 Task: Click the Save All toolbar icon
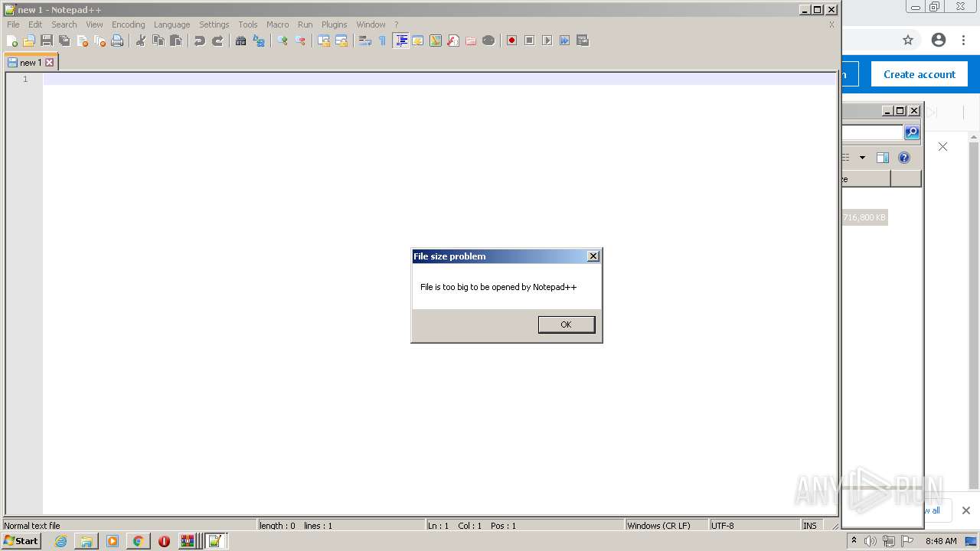point(64,41)
